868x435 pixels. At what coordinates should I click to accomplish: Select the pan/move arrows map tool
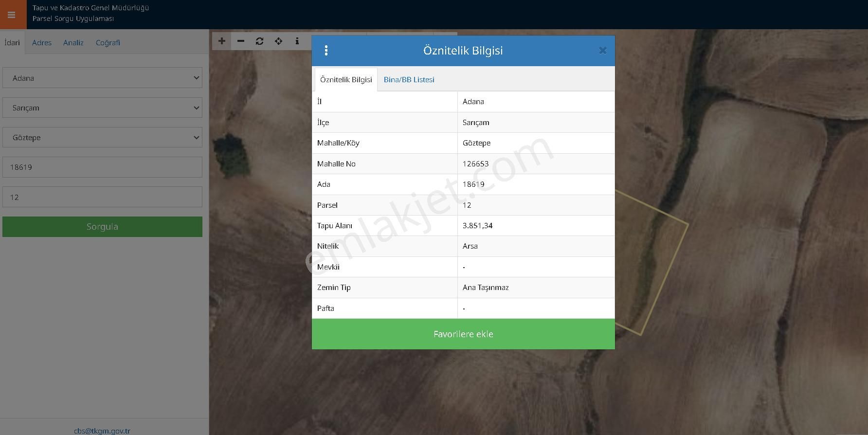pos(278,41)
